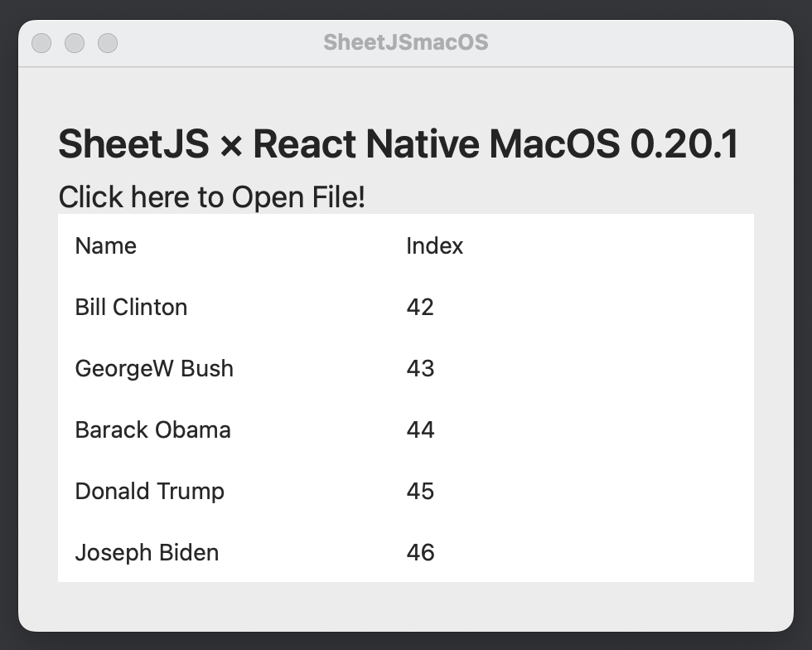Select the Joseph Biden cell
The width and height of the screenshot is (812, 650).
click(x=147, y=553)
